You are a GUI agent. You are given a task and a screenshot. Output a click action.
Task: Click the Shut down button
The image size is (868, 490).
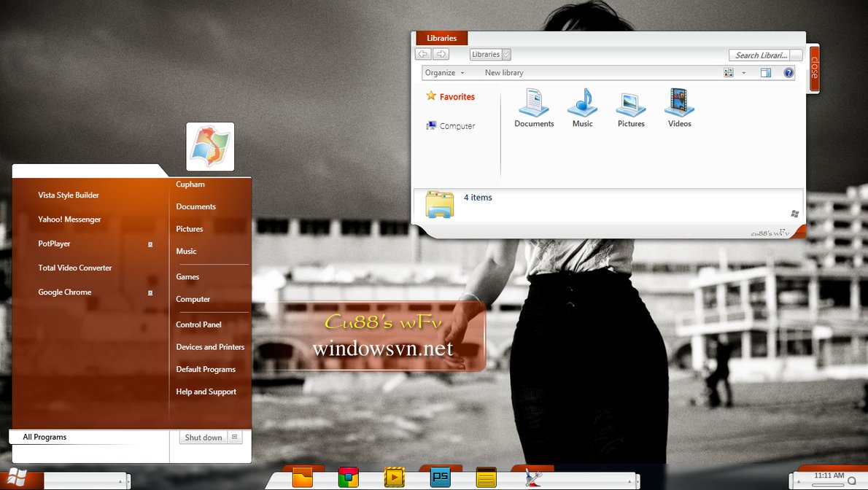click(x=203, y=437)
